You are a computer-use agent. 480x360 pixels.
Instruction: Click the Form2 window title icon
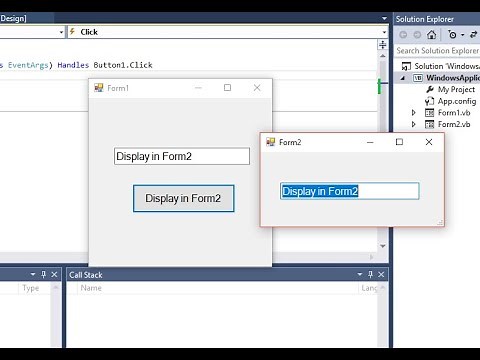click(270, 142)
